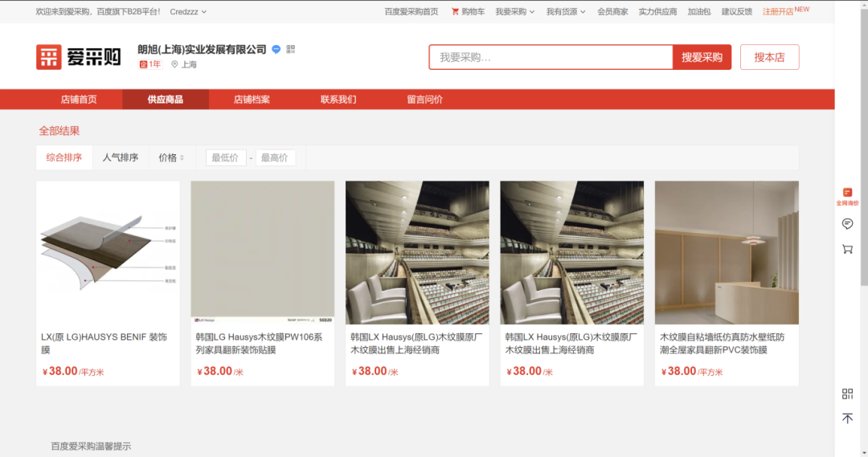The height and width of the screenshot is (457, 868).
Task: Expand the Credzzz account dropdown
Action: point(188,12)
